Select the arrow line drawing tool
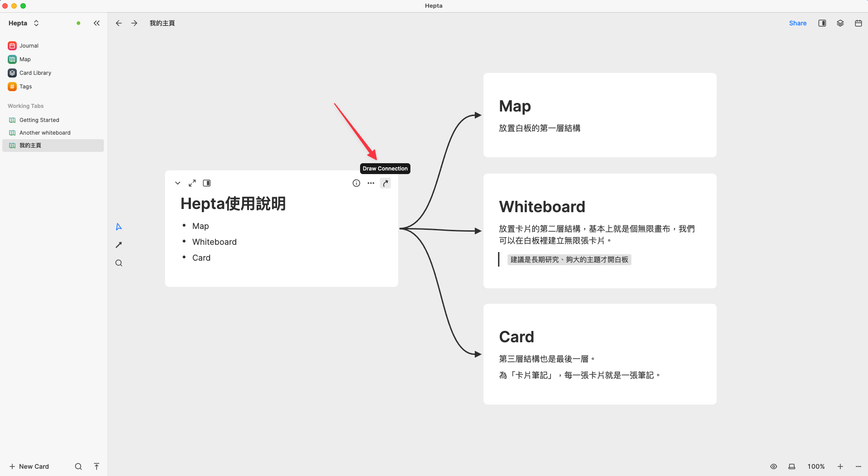 (x=119, y=245)
